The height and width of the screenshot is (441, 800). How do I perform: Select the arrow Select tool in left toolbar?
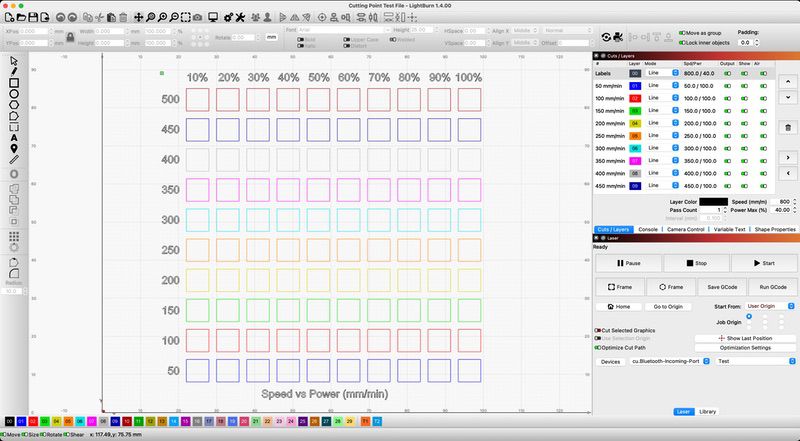[14, 60]
